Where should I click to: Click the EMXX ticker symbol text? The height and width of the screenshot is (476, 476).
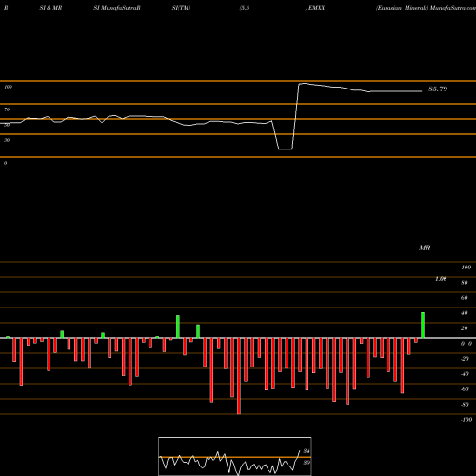click(316, 8)
